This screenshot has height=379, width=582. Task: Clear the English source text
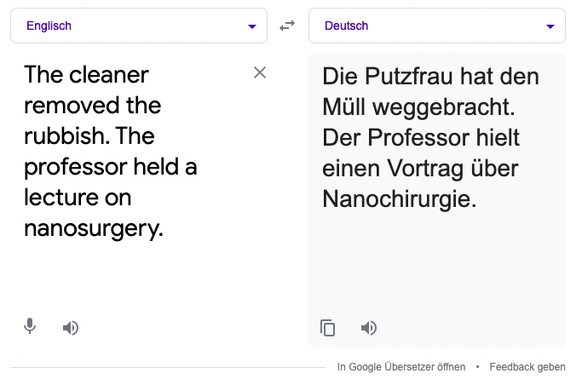tap(260, 73)
